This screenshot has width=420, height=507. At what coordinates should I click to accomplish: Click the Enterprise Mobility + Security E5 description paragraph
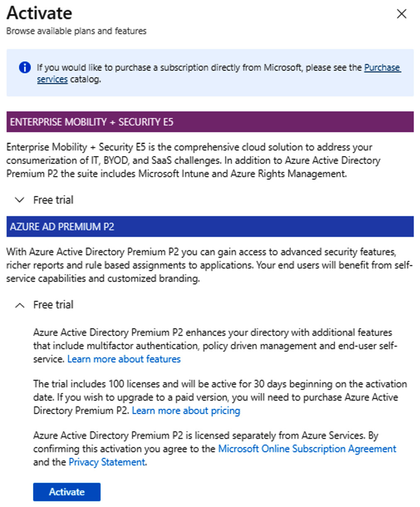click(x=193, y=161)
